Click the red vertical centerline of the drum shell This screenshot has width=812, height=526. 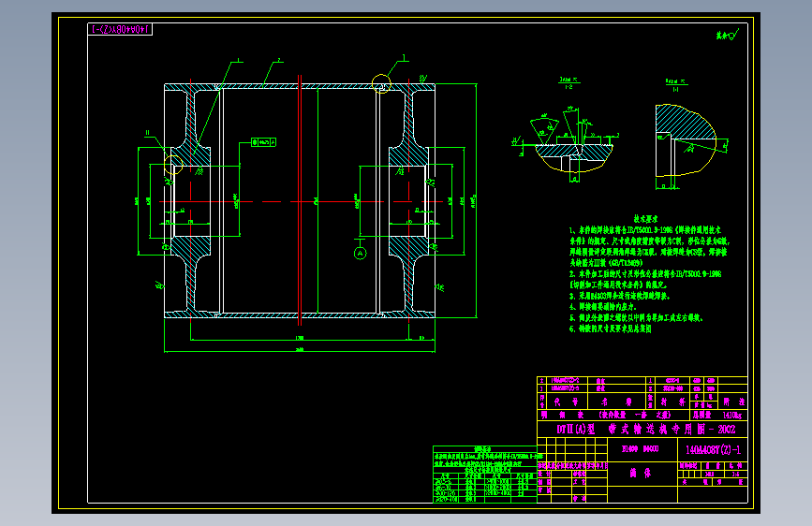click(x=300, y=200)
